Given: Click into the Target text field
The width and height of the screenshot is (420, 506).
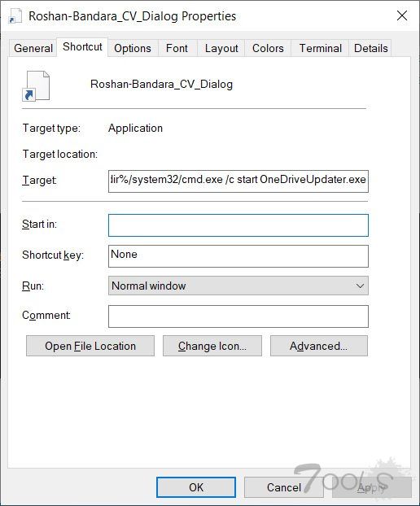Looking at the screenshot, I should tap(238, 181).
